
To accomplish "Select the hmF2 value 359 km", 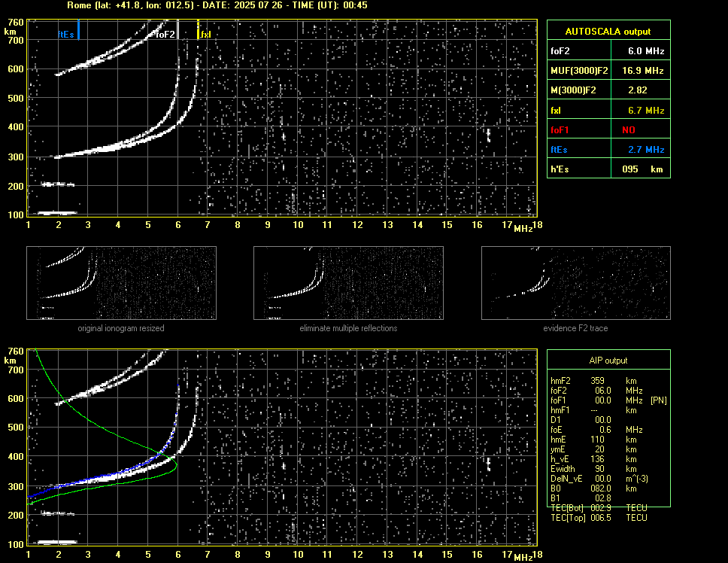I will click(613, 380).
